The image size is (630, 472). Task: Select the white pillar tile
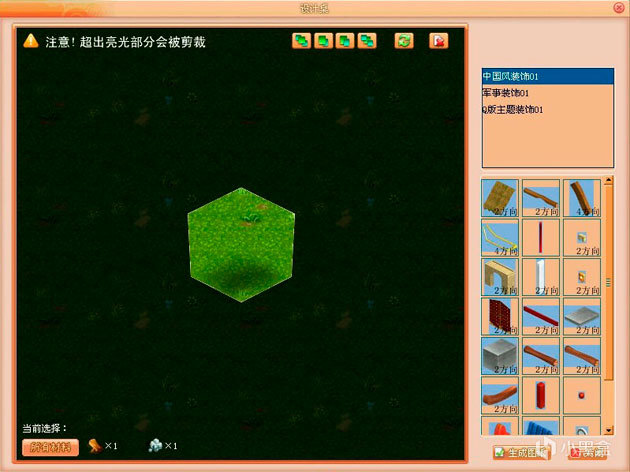coord(541,277)
